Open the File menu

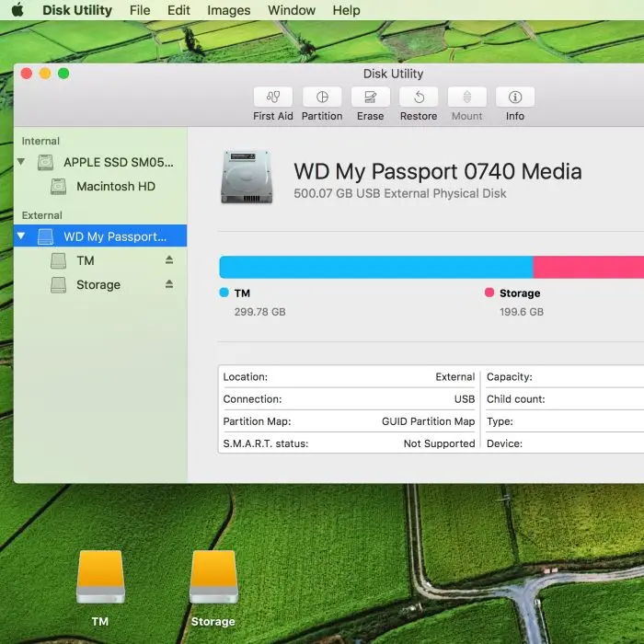[140, 10]
